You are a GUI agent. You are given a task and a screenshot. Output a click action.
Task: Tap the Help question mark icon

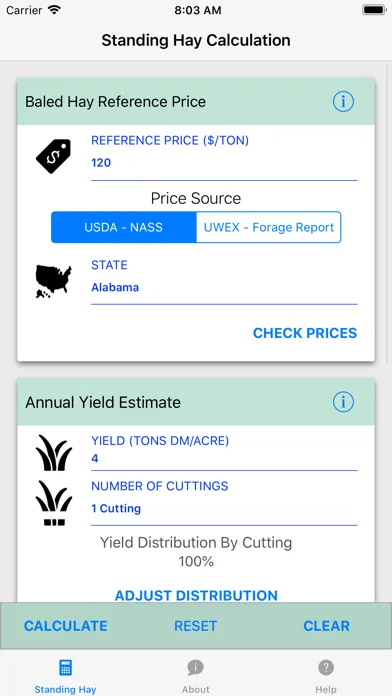326,667
